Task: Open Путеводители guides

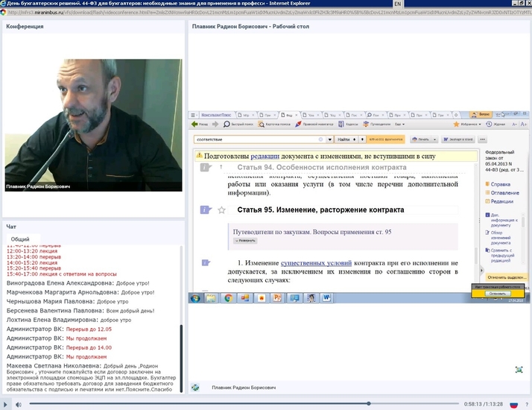Action: click(376, 124)
